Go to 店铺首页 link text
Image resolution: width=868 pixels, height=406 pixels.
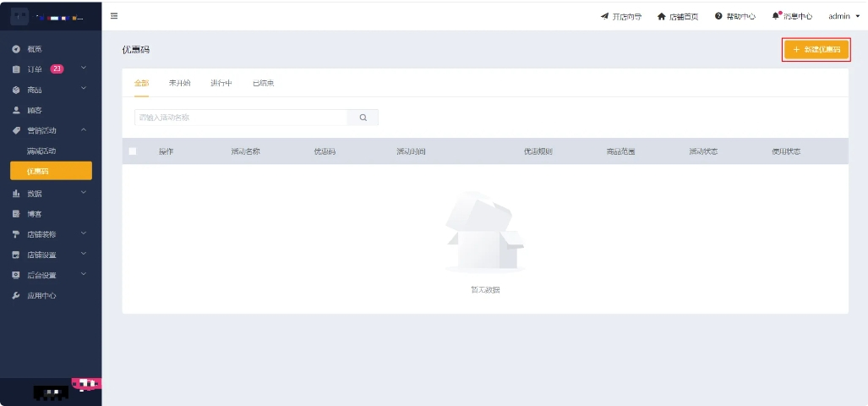pos(684,17)
